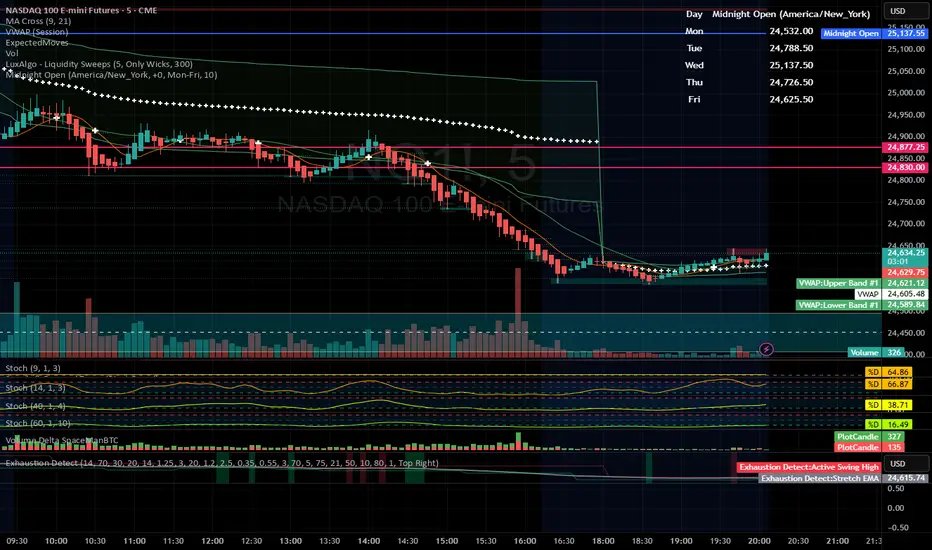This screenshot has height=550, width=932.
Task: Click the 0.50 scale value in Exhaustion pane
Action: click(x=895, y=488)
